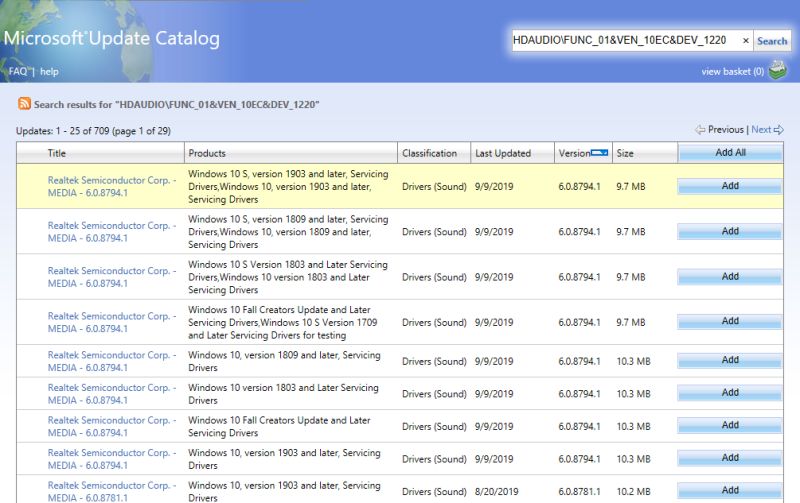Sort by the Classification column header
This screenshot has height=503, width=800.
coord(429,153)
